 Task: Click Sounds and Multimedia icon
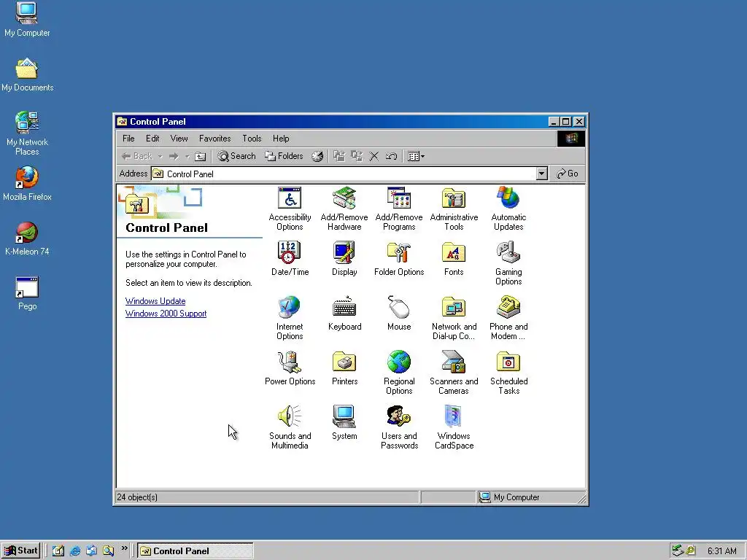click(x=290, y=427)
